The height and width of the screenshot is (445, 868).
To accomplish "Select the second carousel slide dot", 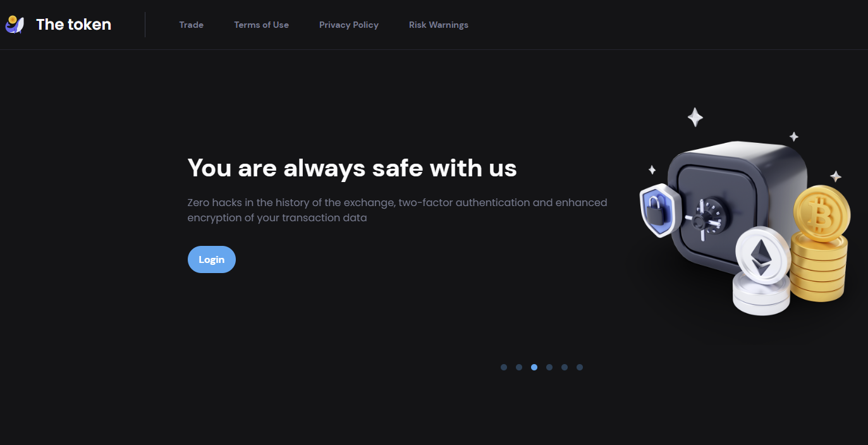I will (x=519, y=367).
